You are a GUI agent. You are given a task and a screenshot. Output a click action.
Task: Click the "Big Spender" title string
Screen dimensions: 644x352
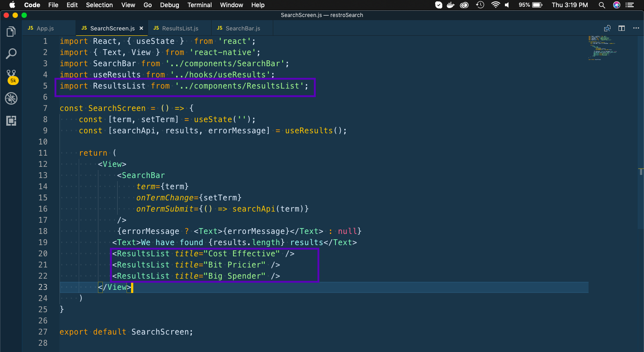pyautogui.click(x=235, y=276)
